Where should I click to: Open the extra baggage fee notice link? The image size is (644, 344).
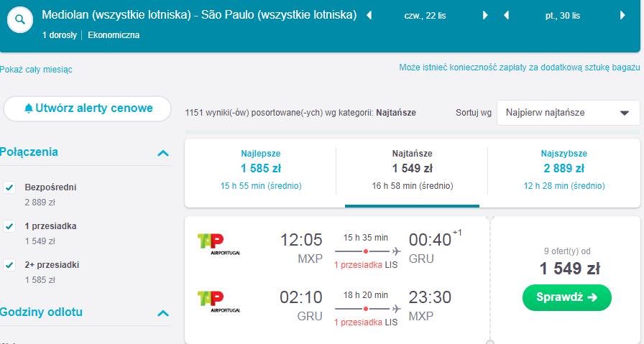click(x=520, y=68)
